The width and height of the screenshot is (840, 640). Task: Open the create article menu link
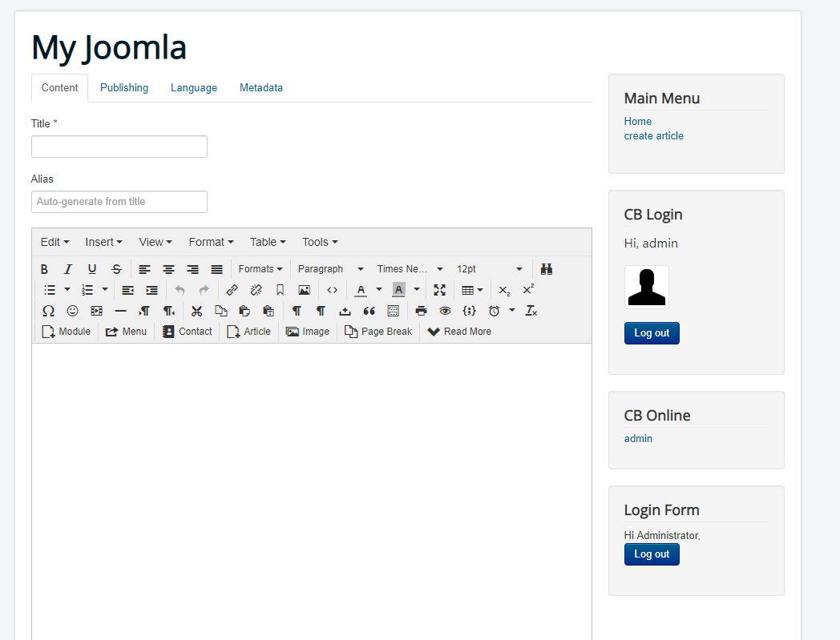coord(653,136)
